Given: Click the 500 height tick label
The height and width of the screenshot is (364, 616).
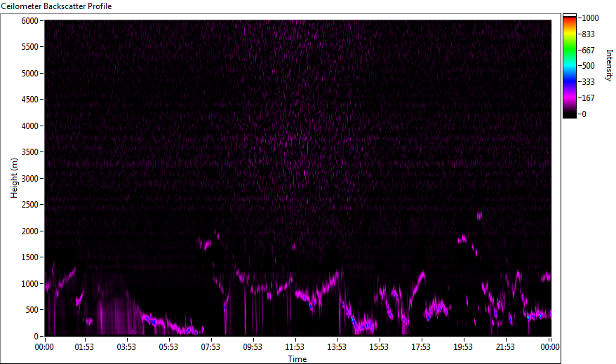Looking at the screenshot, I should [x=32, y=310].
